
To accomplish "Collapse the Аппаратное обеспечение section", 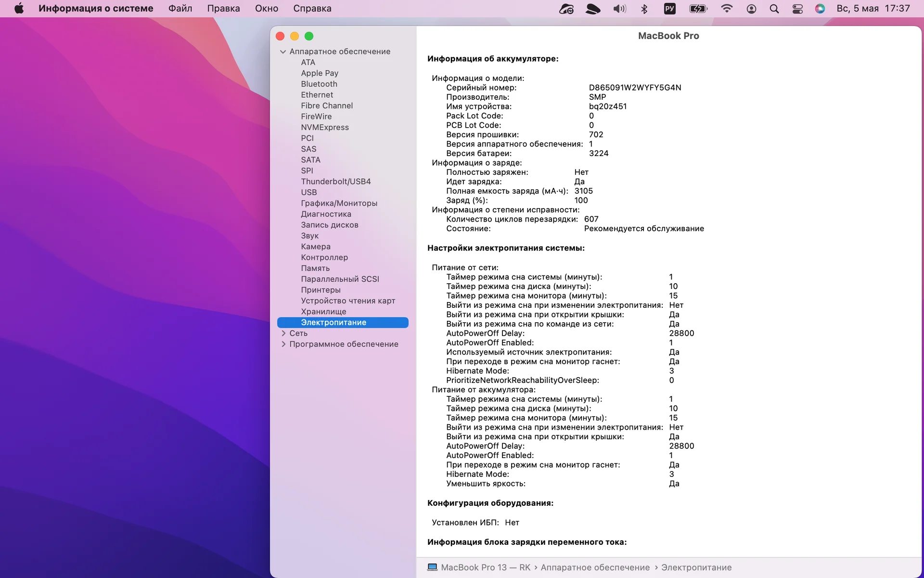I will (283, 52).
